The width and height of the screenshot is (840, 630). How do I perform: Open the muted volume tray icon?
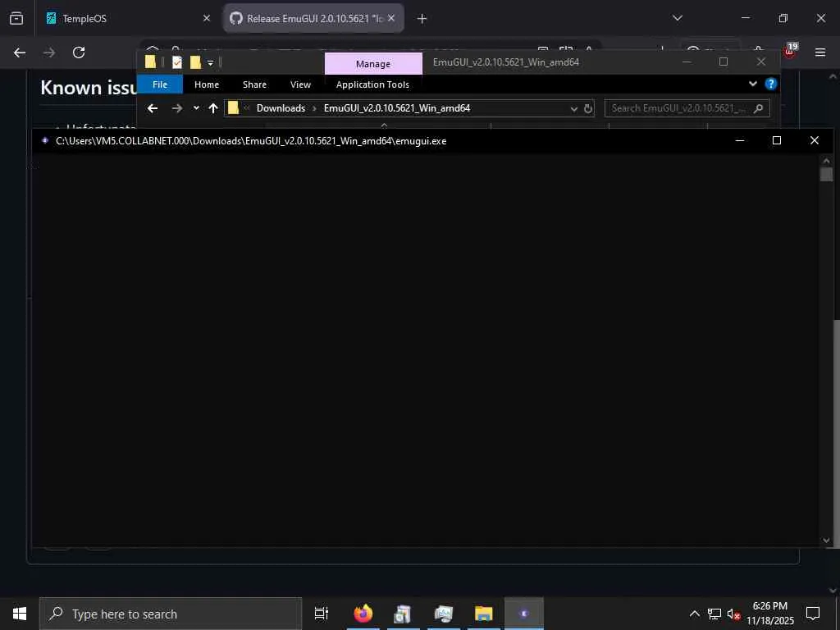pyautogui.click(x=733, y=614)
